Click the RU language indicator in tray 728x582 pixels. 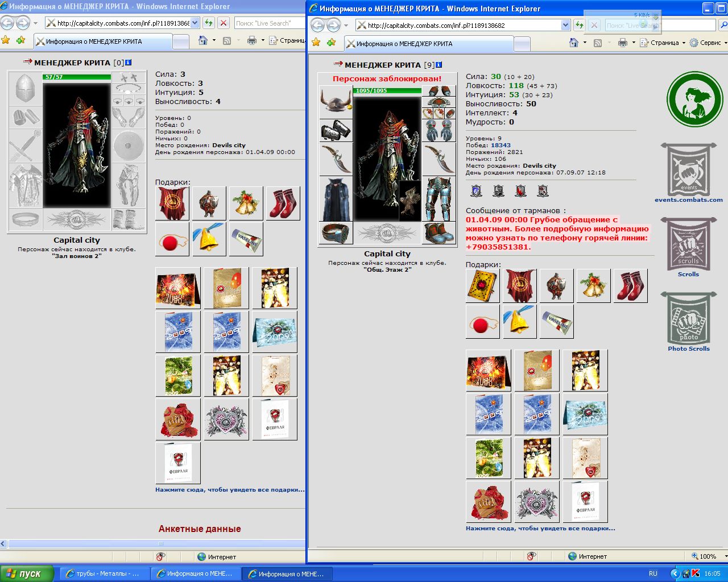pyautogui.click(x=653, y=573)
